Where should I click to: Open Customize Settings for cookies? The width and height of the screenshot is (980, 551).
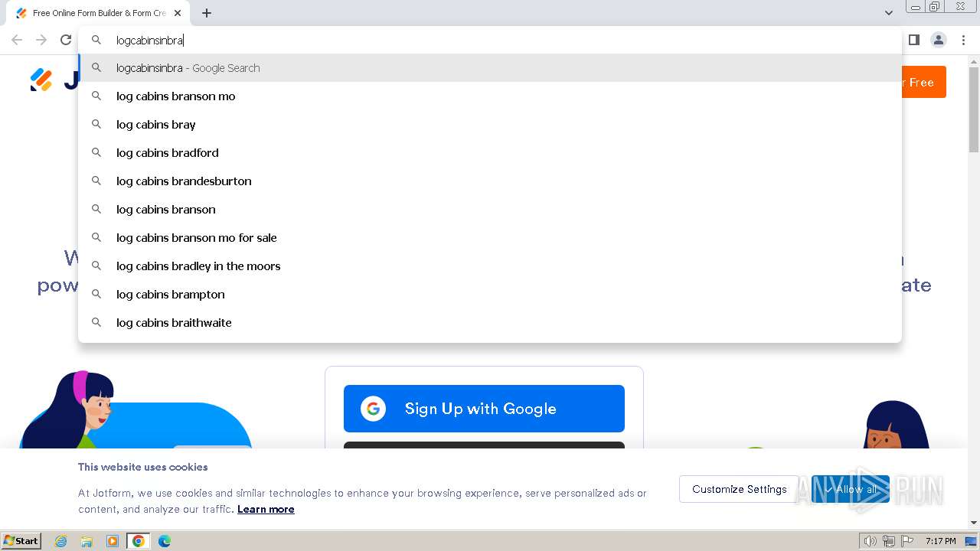point(740,489)
